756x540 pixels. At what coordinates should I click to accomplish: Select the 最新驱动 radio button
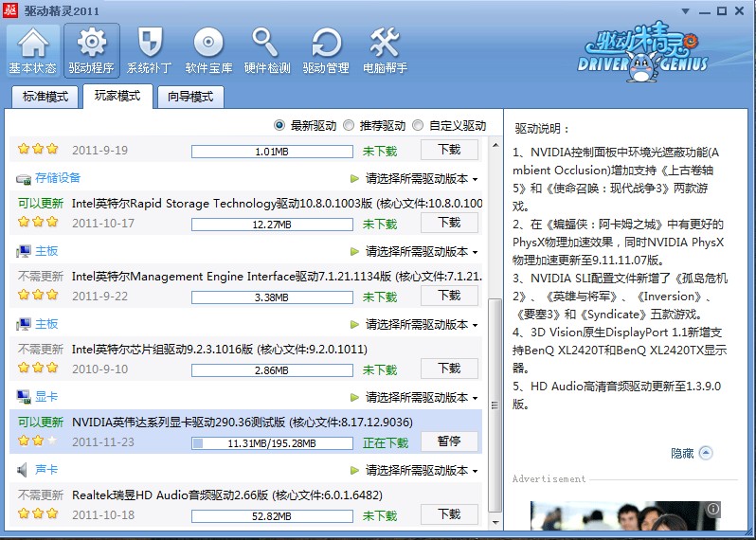coord(279,125)
